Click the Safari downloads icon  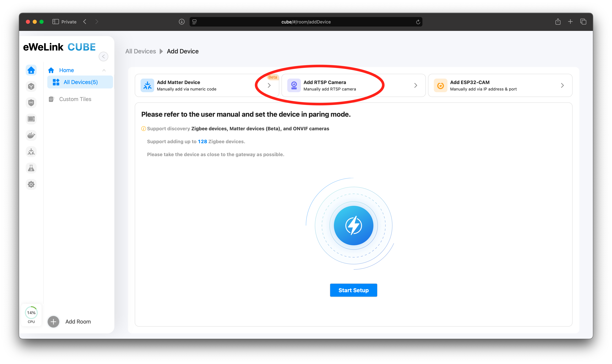pos(182,22)
